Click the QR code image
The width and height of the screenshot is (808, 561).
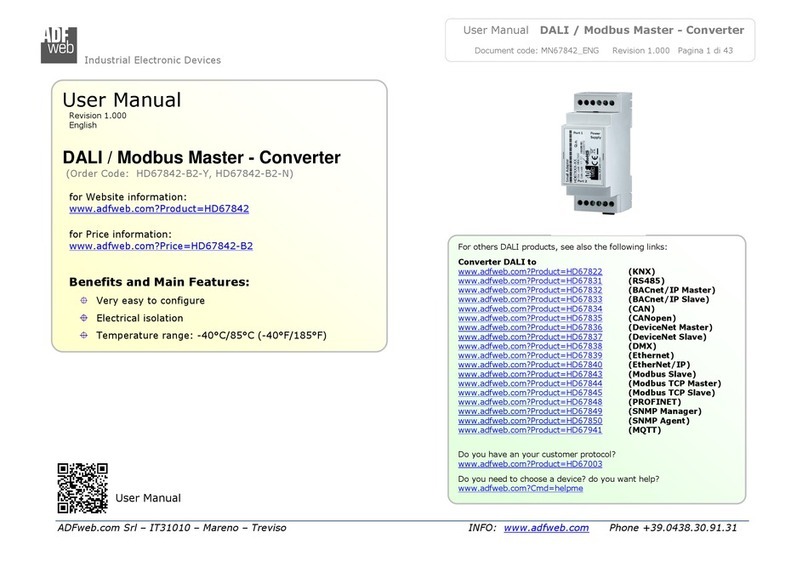click(x=82, y=488)
